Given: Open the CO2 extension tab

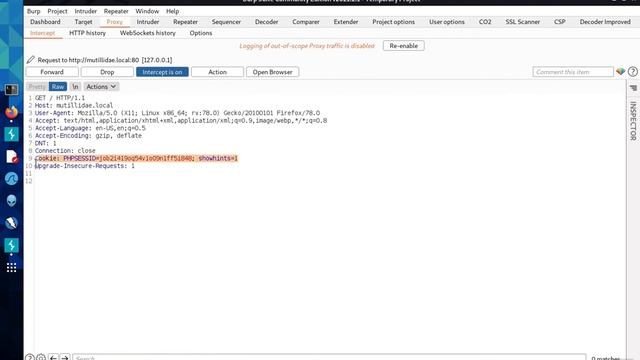Looking at the screenshot, I should point(485,22).
